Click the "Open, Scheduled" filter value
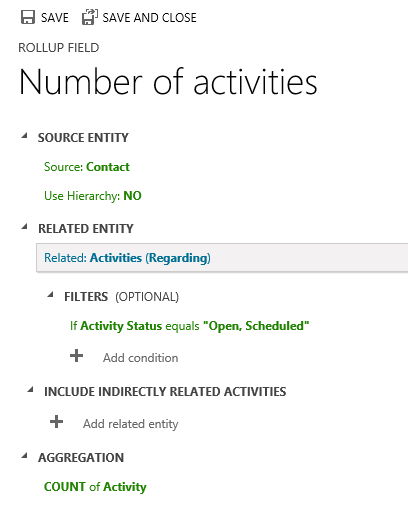The width and height of the screenshot is (408, 530). pos(256,326)
